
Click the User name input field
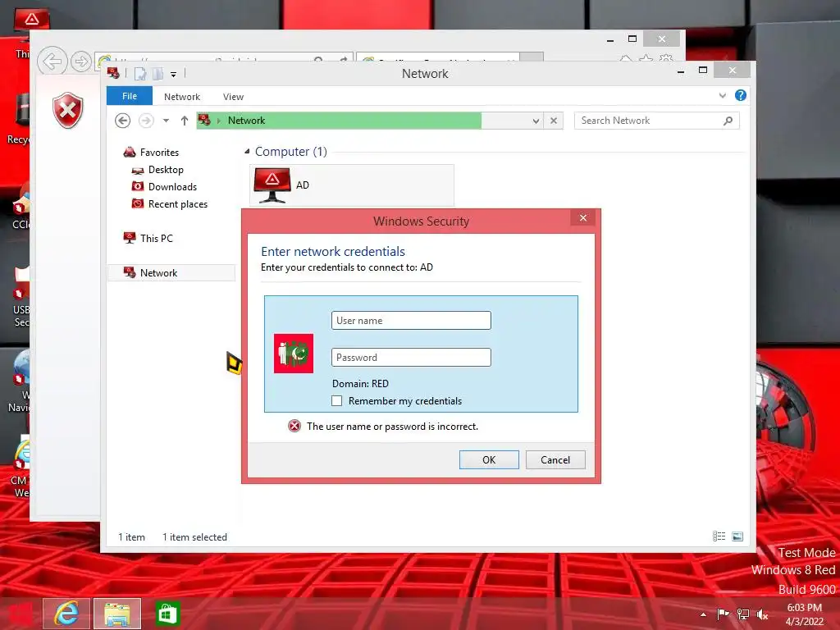click(x=411, y=321)
